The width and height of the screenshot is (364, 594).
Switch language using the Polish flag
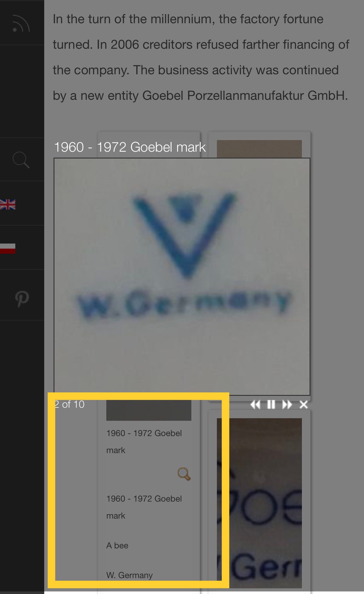tap(8, 248)
